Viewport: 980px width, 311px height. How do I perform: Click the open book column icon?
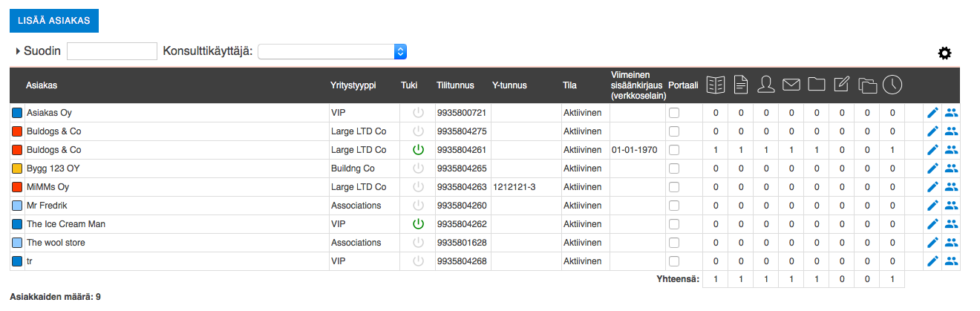click(x=715, y=85)
